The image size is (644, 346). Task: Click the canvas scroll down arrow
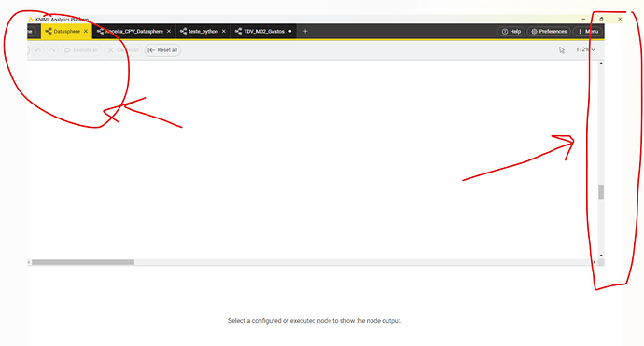601,256
